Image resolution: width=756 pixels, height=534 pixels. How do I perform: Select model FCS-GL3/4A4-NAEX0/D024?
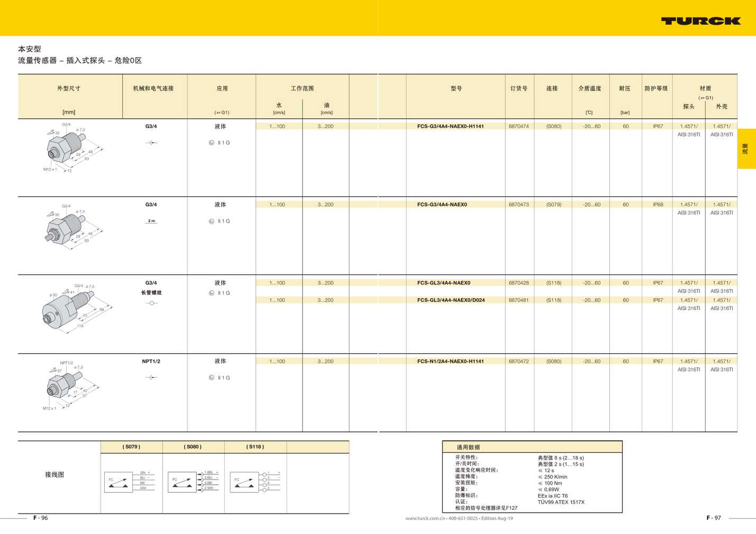point(451,300)
